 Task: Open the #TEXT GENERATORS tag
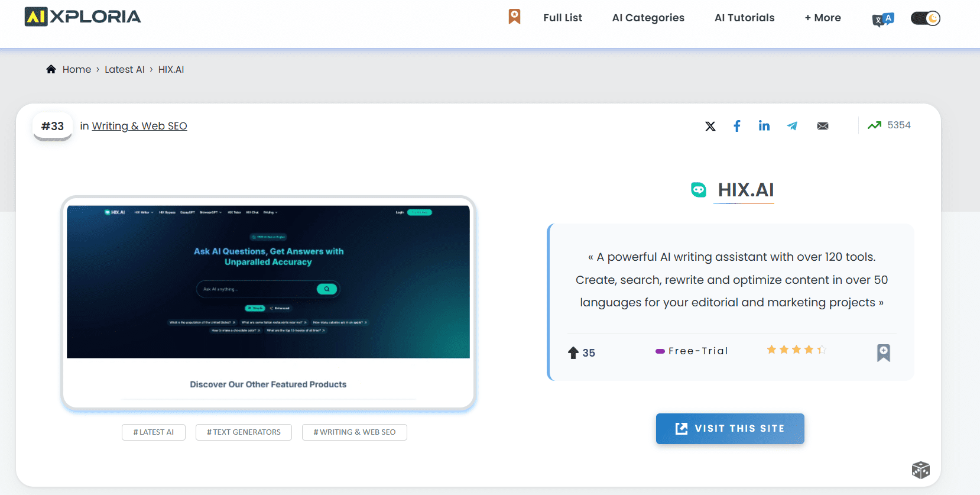pyautogui.click(x=244, y=432)
